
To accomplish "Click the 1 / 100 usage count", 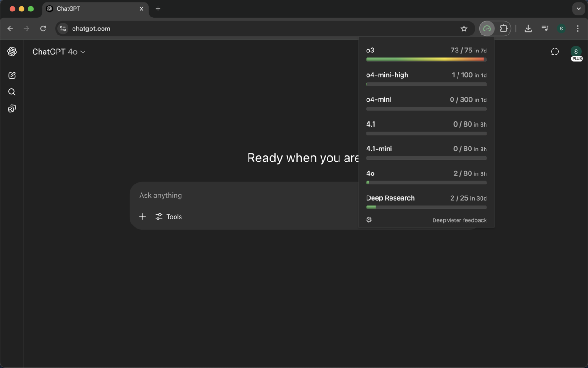I will 462,75.
